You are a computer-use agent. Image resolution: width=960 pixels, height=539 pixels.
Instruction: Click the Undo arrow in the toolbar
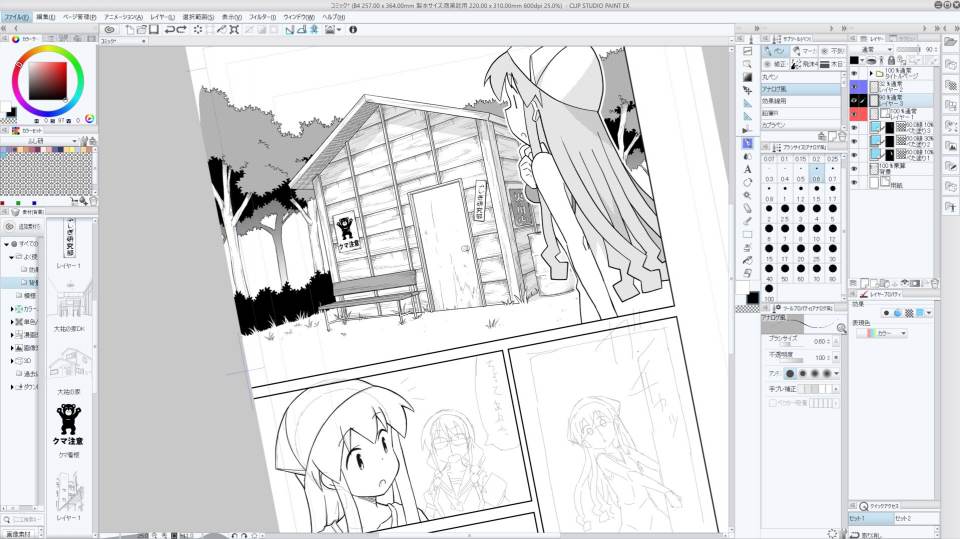pyautogui.click(x=171, y=30)
